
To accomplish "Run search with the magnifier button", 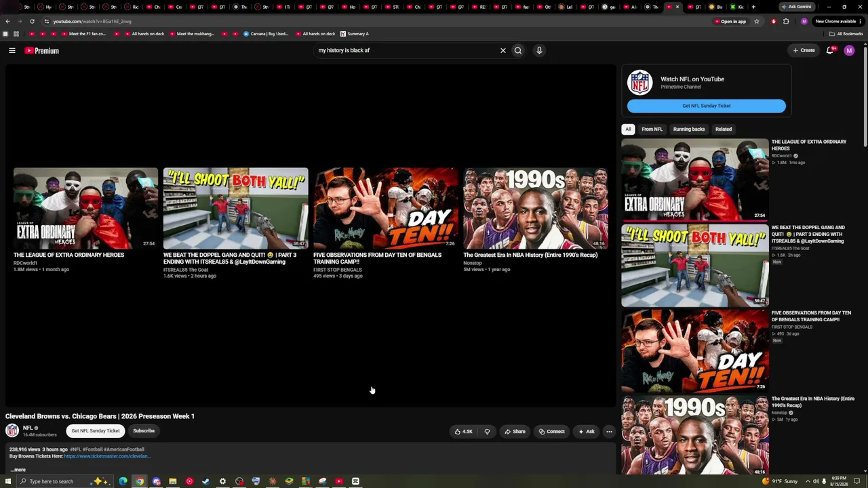I will tap(518, 50).
